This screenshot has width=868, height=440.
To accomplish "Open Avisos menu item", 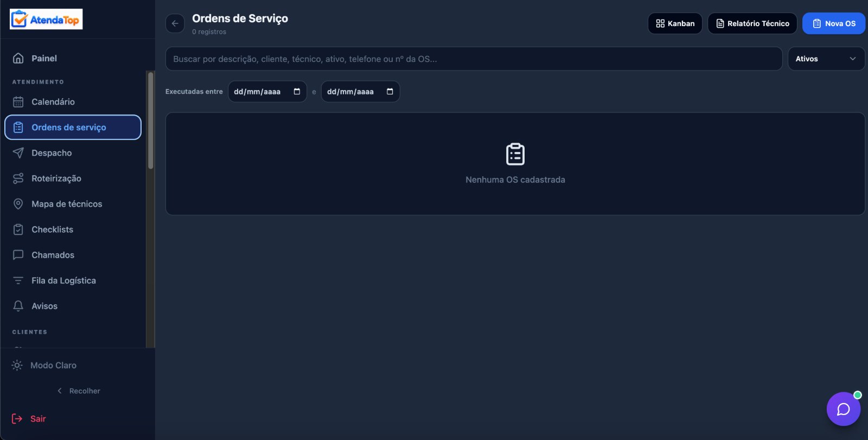I will 73,306.
